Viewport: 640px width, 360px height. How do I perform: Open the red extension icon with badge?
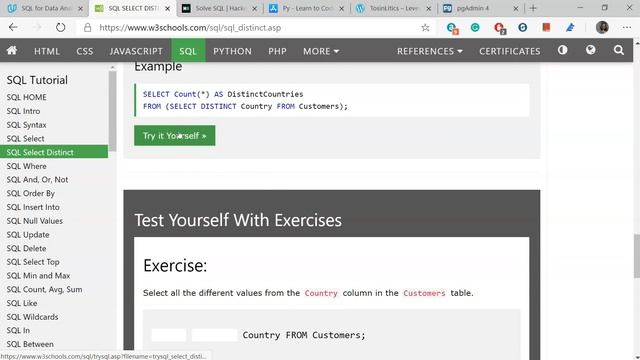(500, 28)
